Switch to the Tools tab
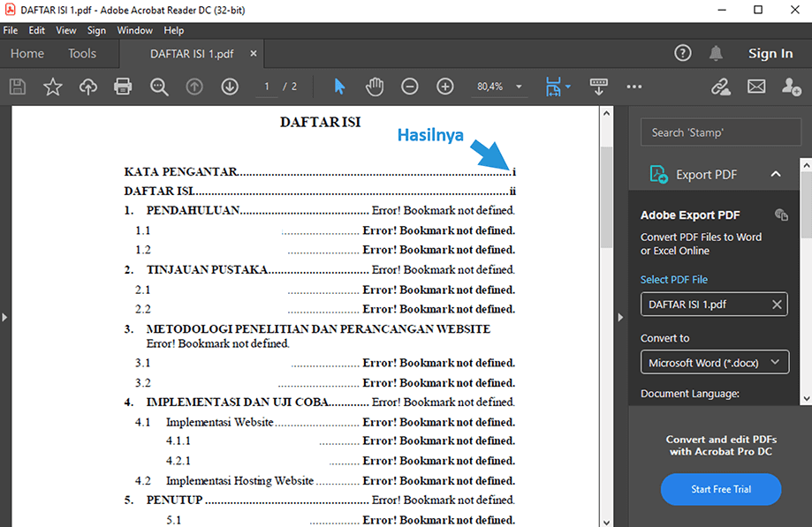The height and width of the screenshot is (527, 812). pos(82,53)
